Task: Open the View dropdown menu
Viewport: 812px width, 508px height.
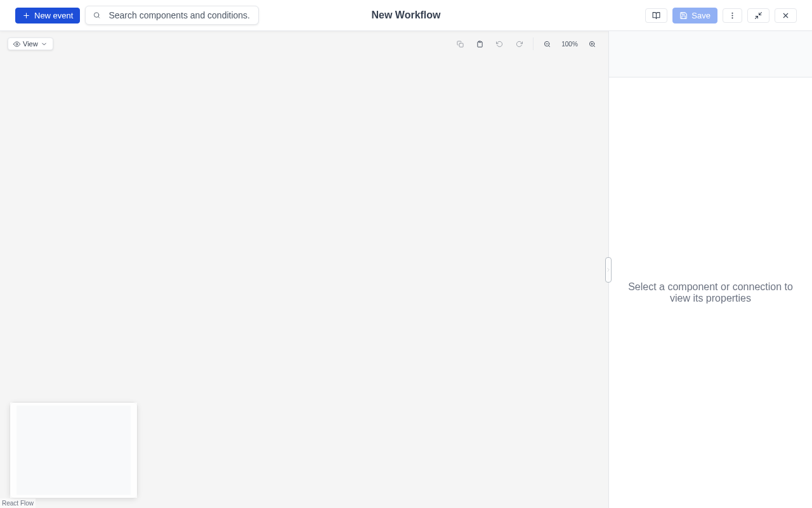Action: click(x=30, y=44)
